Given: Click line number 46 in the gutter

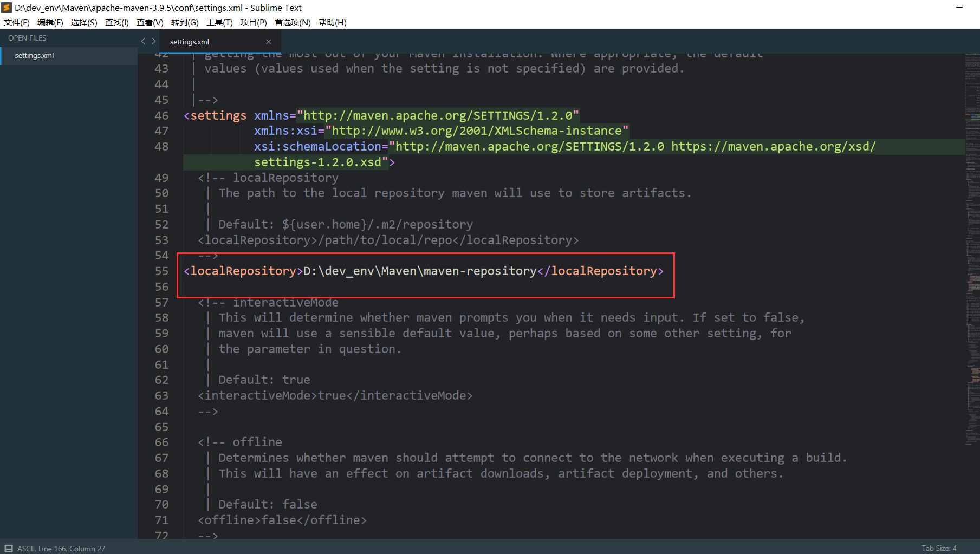Looking at the screenshot, I should click(161, 115).
